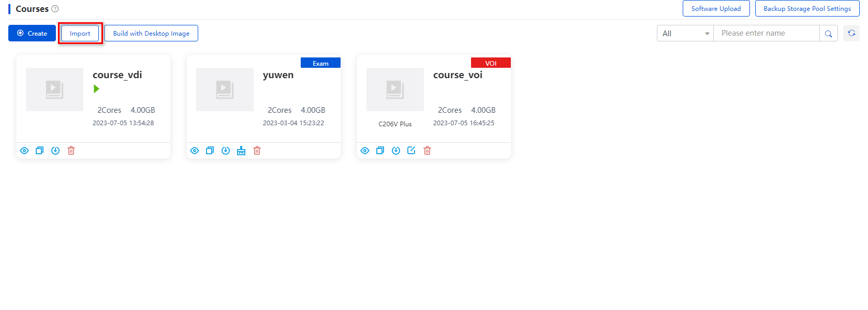Delete the yuwen course

pos(257,151)
